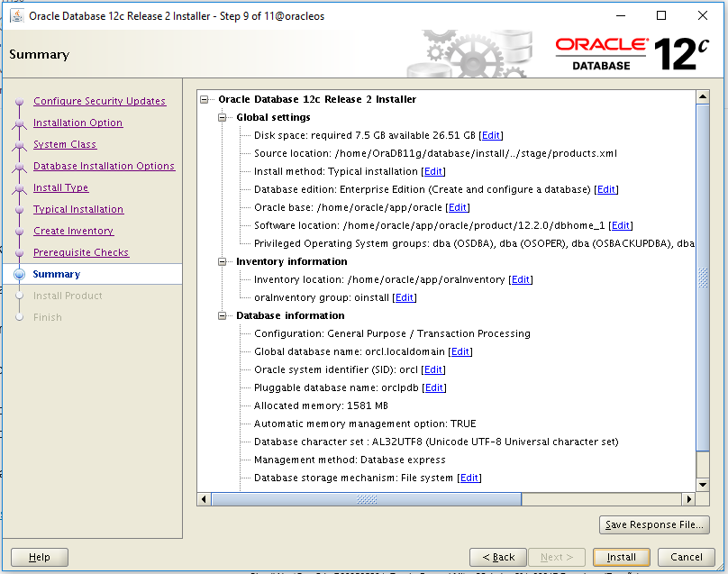The height and width of the screenshot is (574, 728).
Task: Edit the Database edition setting
Action: 605,189
